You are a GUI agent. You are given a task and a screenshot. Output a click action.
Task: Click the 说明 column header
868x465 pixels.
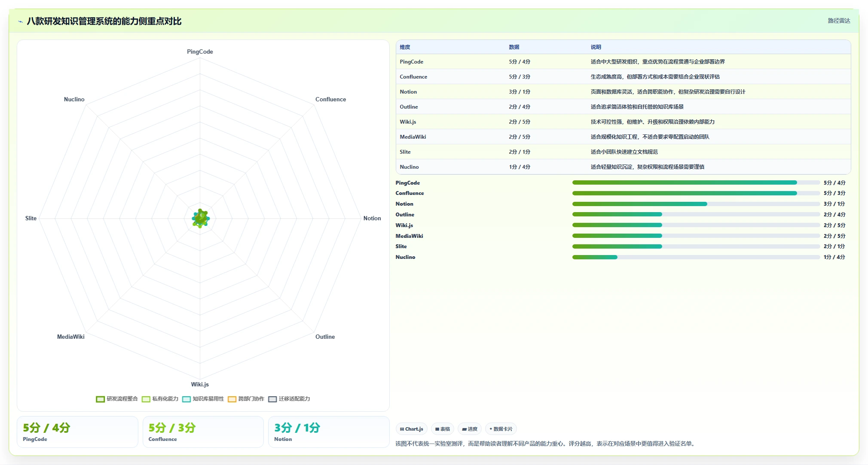[x=596, y=47]
